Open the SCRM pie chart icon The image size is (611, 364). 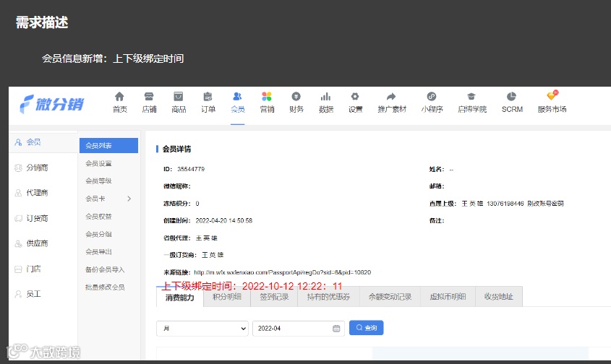pyautogui.click(x=512, y=97)
